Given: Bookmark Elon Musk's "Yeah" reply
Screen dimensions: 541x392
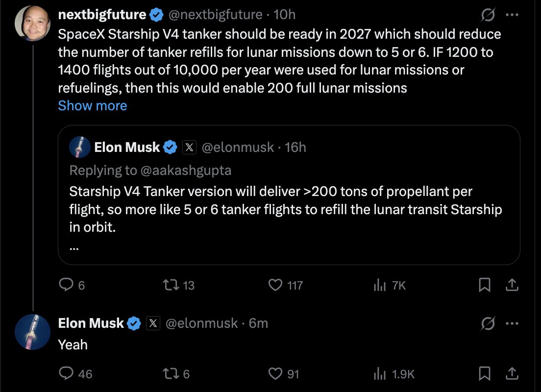Looking at the screenshot, I should tap(485, 374).
